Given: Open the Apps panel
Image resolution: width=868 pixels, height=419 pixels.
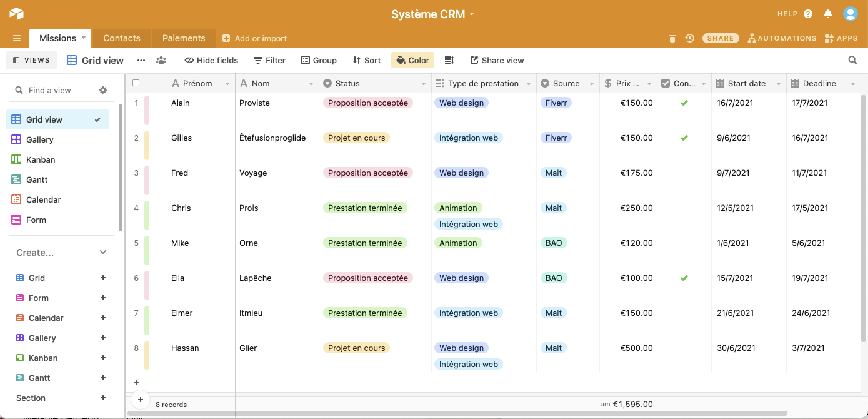Looking at the screenshot, I should 841,38.
